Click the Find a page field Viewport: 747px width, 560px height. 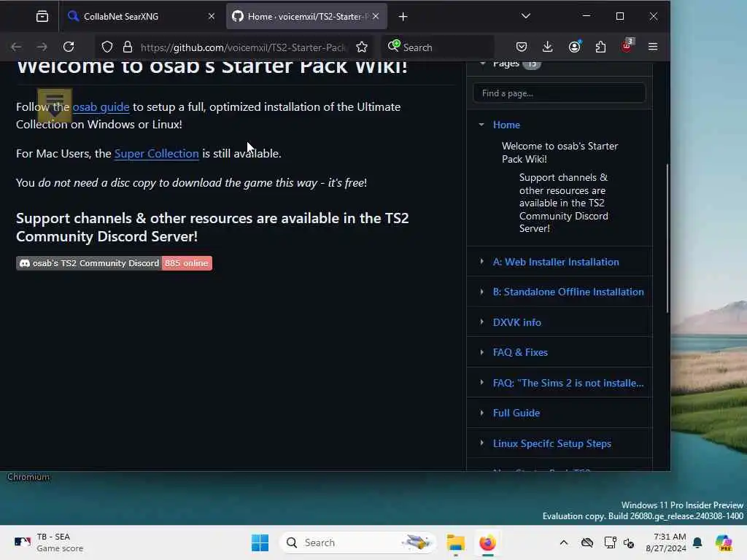[560, 93]
